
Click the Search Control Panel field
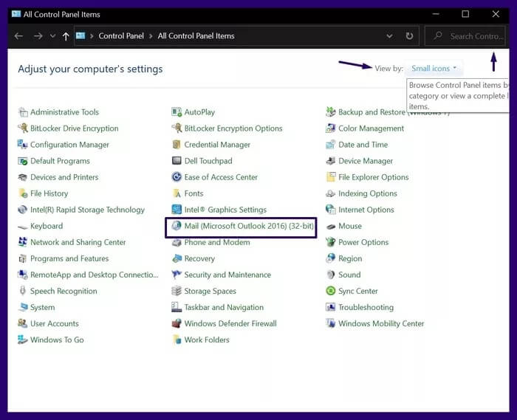pos(465,36)
